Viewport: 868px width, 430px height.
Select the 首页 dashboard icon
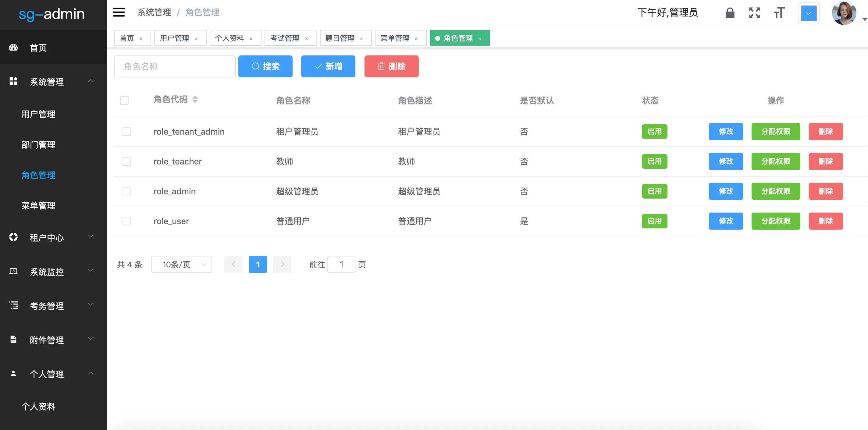click(13, 48)
